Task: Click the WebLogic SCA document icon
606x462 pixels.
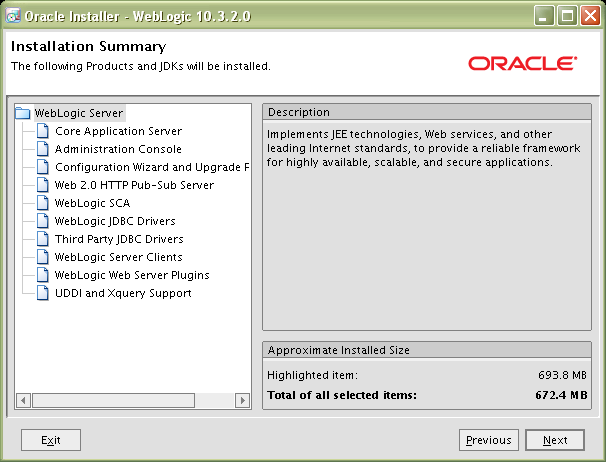Action: point(42,203)
